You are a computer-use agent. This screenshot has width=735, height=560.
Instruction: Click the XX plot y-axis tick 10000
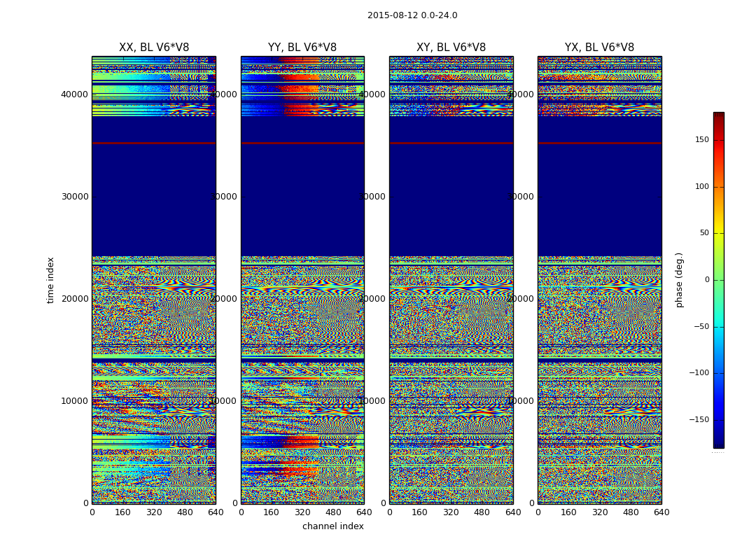75,400
